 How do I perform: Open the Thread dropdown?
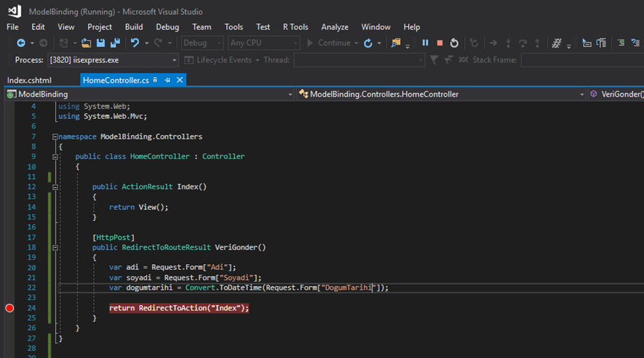click(360, 60)
